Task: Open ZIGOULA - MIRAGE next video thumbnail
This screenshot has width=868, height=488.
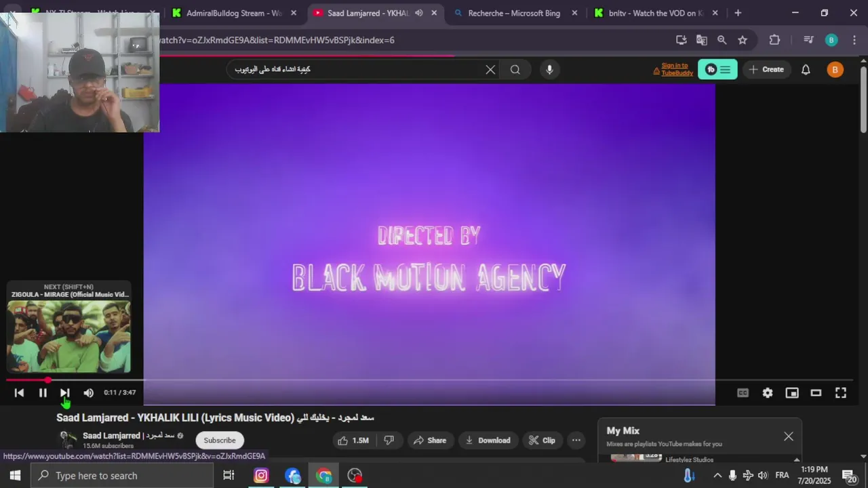Action: [68, 337]
